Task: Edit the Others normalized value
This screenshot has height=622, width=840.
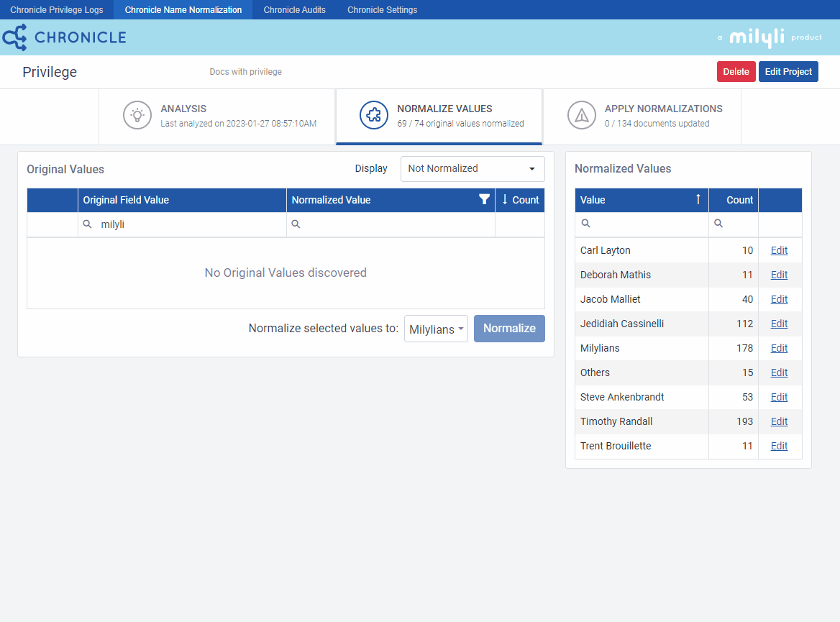Action: click(x=779, y=372)
